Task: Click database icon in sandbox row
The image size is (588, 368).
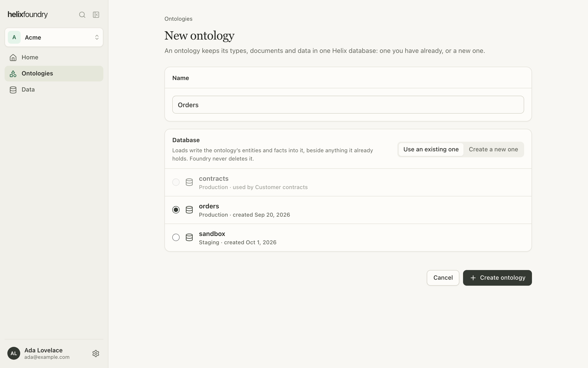Action: point(189,237)
